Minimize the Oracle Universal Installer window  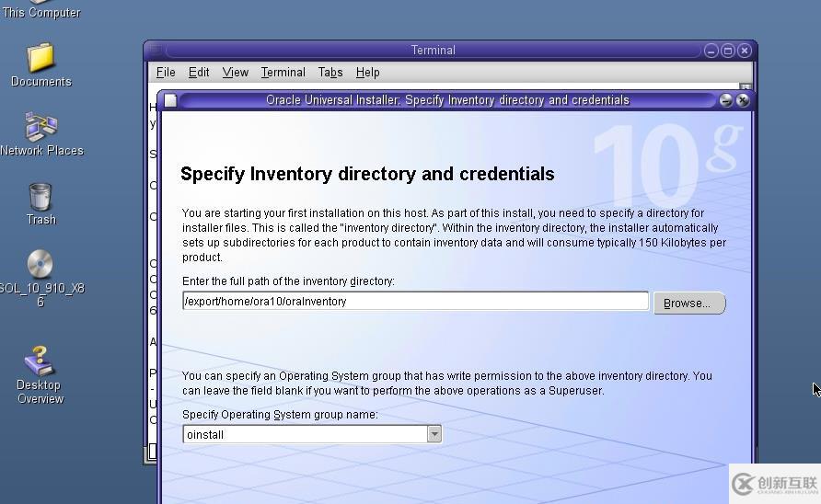pos(725,100)
